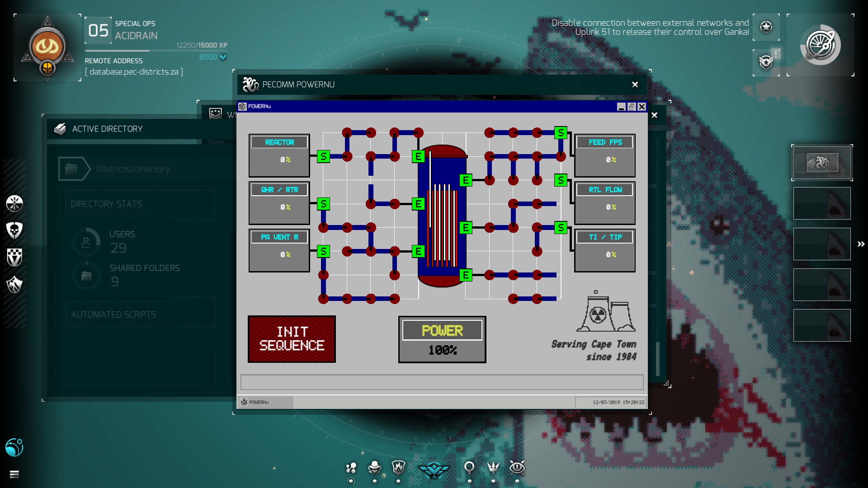Click the POWER 100% indicator
The image size is (868, 488).
click(x=442, y=339)
